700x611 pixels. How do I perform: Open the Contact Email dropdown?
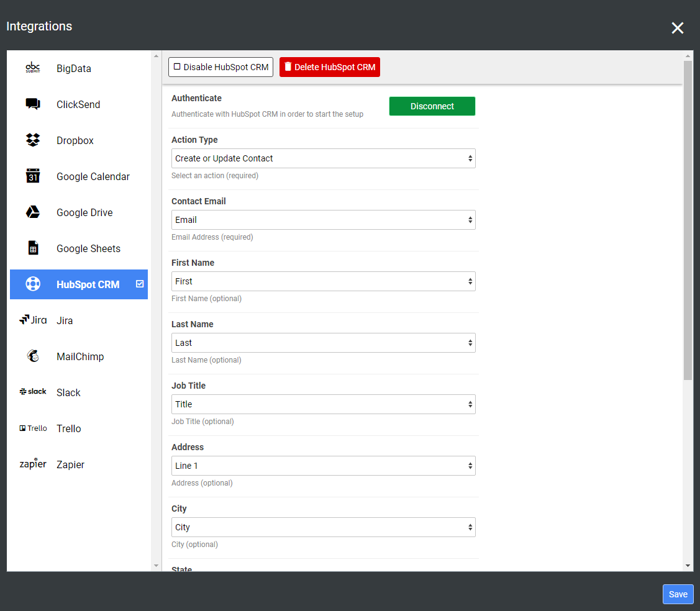pos(323,220)
